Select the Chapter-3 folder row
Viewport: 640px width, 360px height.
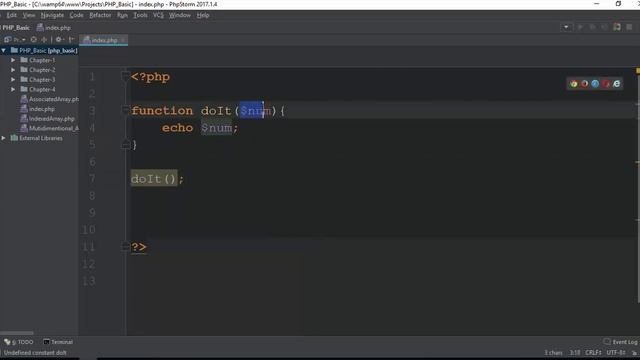pyautogui.click(x=39, y=80)
